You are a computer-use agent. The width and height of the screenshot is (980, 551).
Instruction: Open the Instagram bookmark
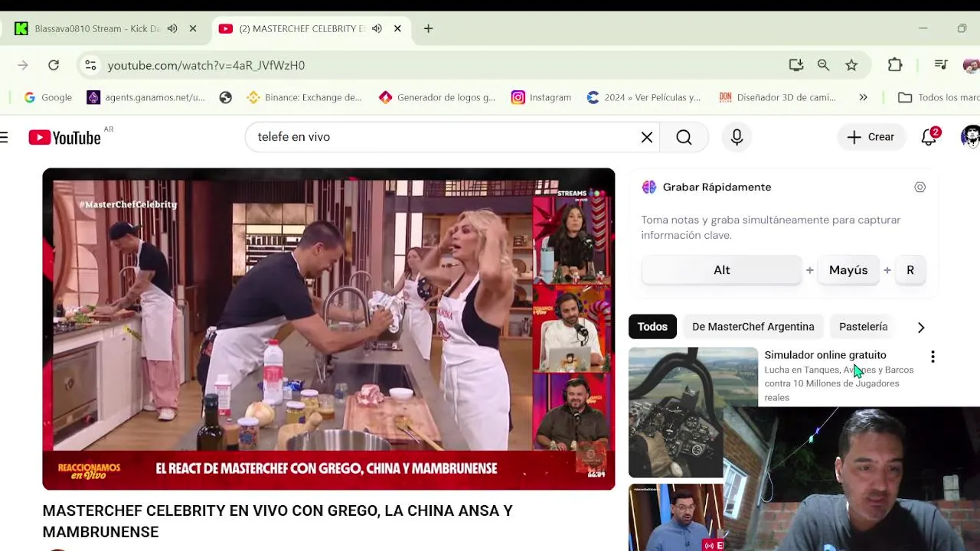coord(541,97)
